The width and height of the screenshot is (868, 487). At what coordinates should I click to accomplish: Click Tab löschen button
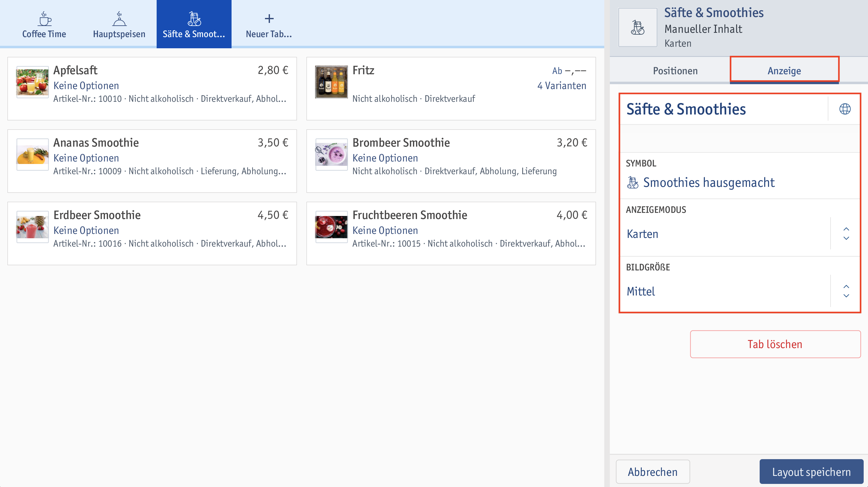click(x=775, y=343)
